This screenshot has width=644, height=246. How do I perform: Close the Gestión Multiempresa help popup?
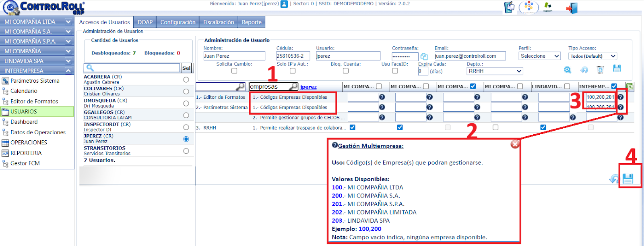(x=515, y=144)
